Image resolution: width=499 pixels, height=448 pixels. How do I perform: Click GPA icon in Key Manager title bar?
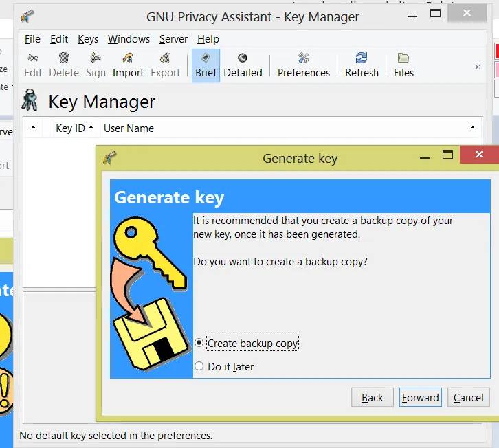pos(27,16)
